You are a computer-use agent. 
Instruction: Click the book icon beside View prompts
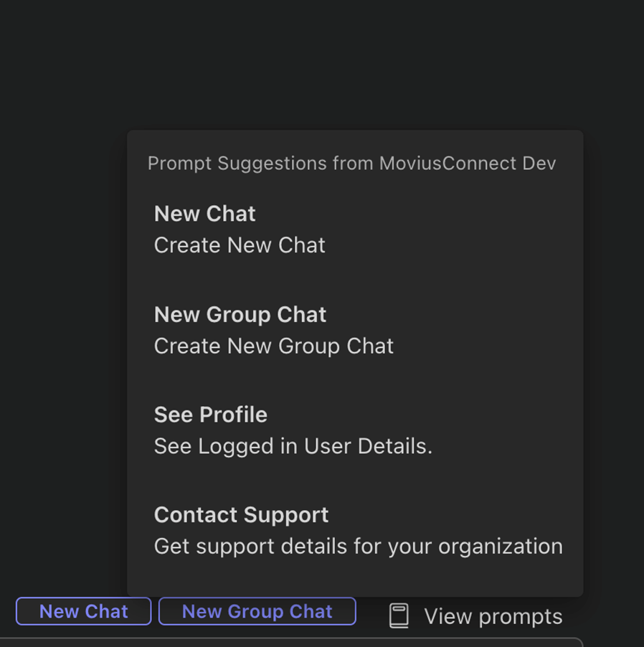point(399,616)
